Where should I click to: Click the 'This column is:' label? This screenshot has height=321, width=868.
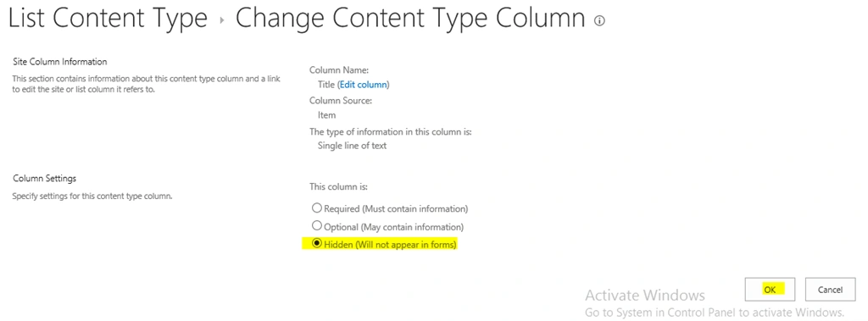pos(338,187)
